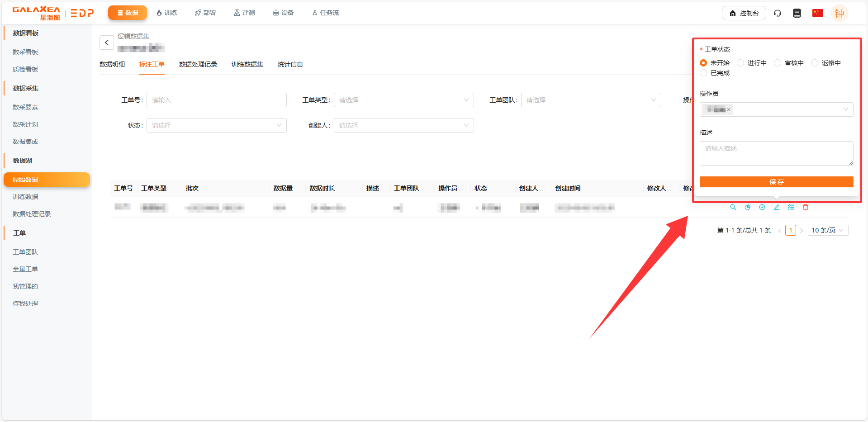Expand the 工单类型 filter dropdown
The width and height of the screenshot is (868, 422).
tap(403, 100)
